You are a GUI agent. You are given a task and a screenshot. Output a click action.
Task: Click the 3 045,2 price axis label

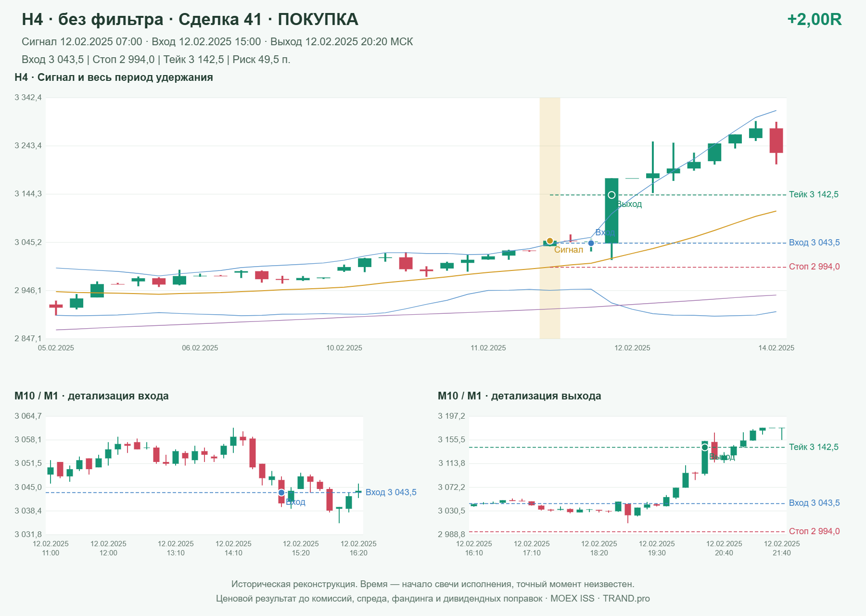pos(28,242)
